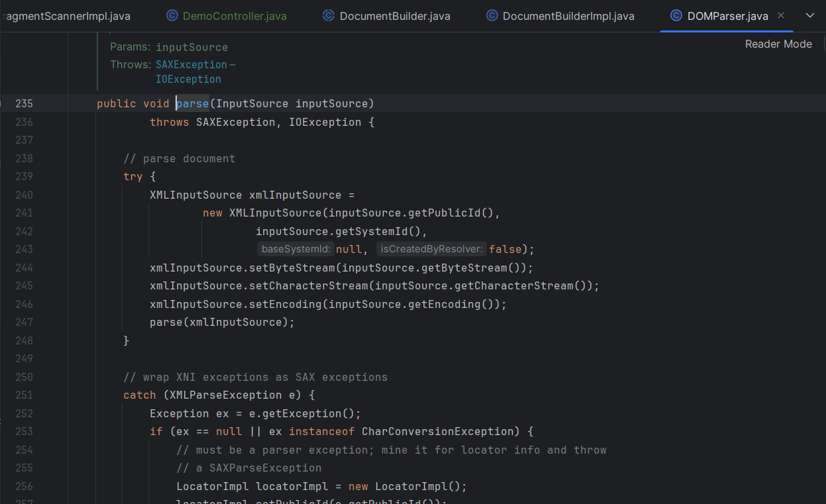Click the class icon on DocumentBuilderImpl.java tab
Viewport: 826px width, 504px height.
491,16
